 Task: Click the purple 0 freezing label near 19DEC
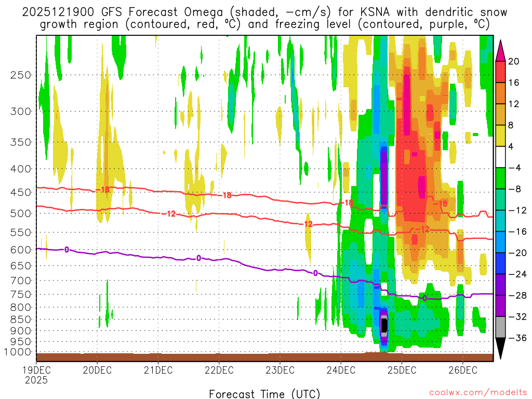tap(66, 250)
